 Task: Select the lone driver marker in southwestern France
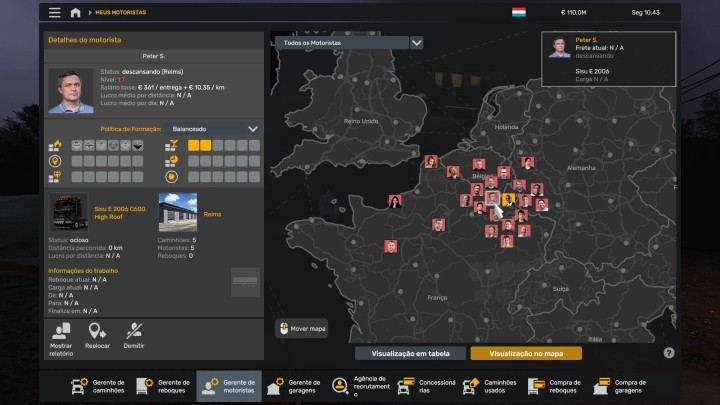pyautogui.click(x=391, y=247)
